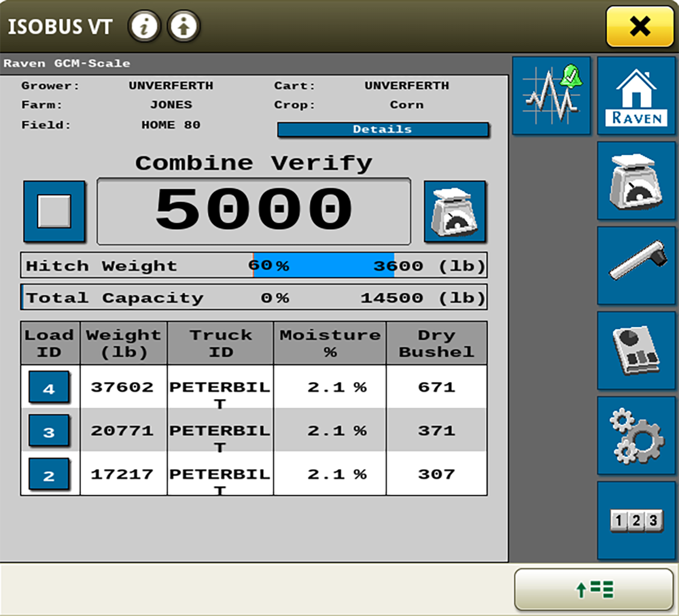Open Load ID 3 entry
The height and width of the screenshot is (616, 679).
click(49, 430)
